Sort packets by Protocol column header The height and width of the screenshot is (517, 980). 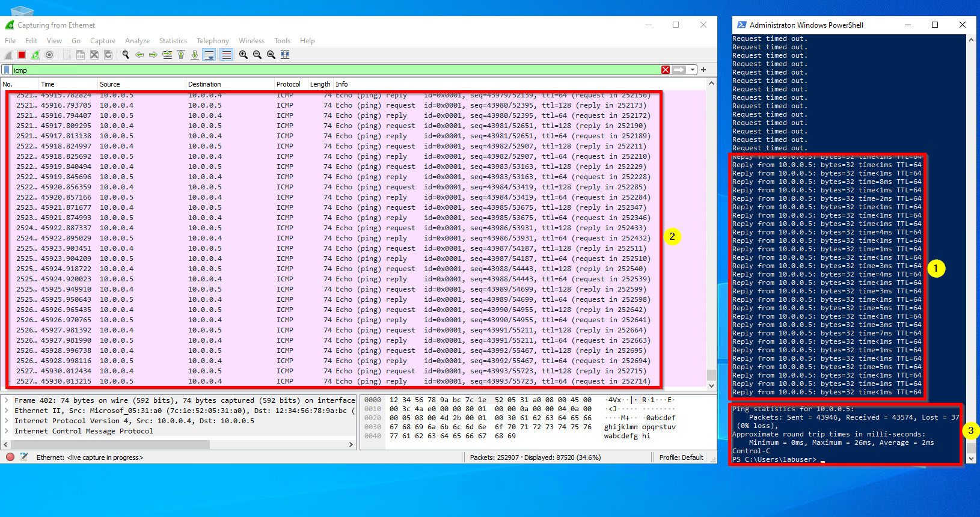pos(291,84)
